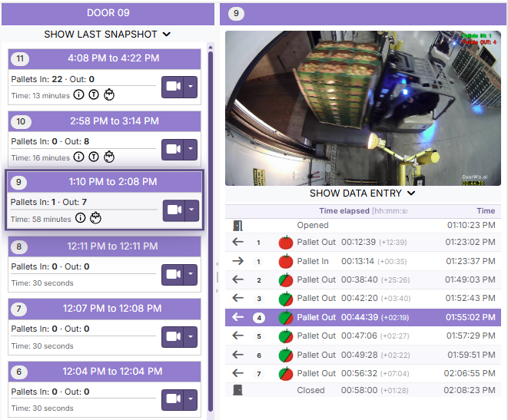Click the door Closed icon in event list
This screenshot has width=508, height=420.
coord(237,390)
